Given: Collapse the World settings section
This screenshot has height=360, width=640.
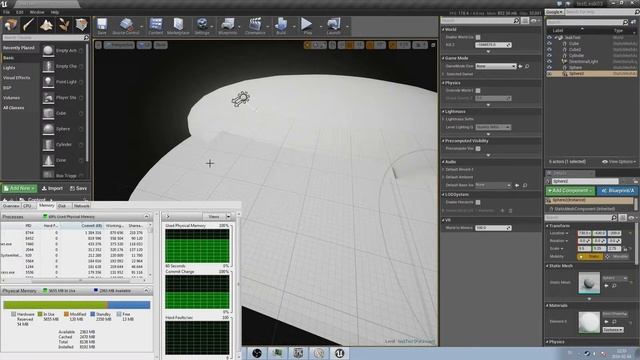Looking at the screenshot, I should click(x=444, y=29).
